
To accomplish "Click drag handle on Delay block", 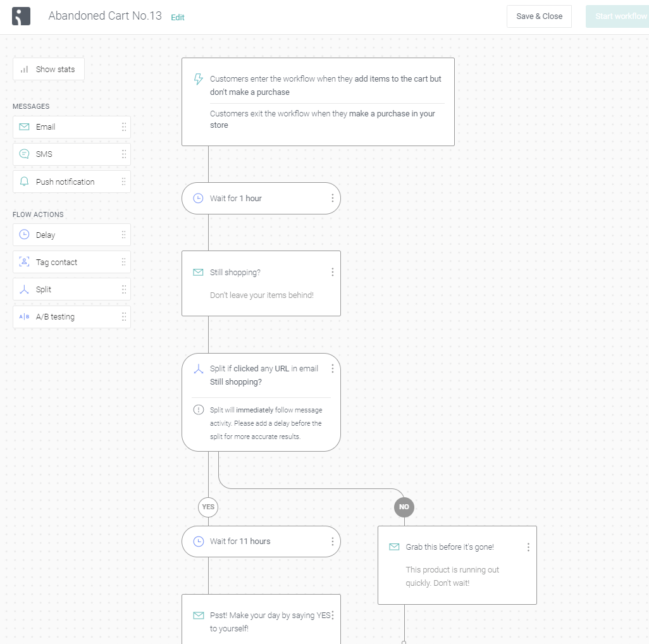I will (124, 235).
